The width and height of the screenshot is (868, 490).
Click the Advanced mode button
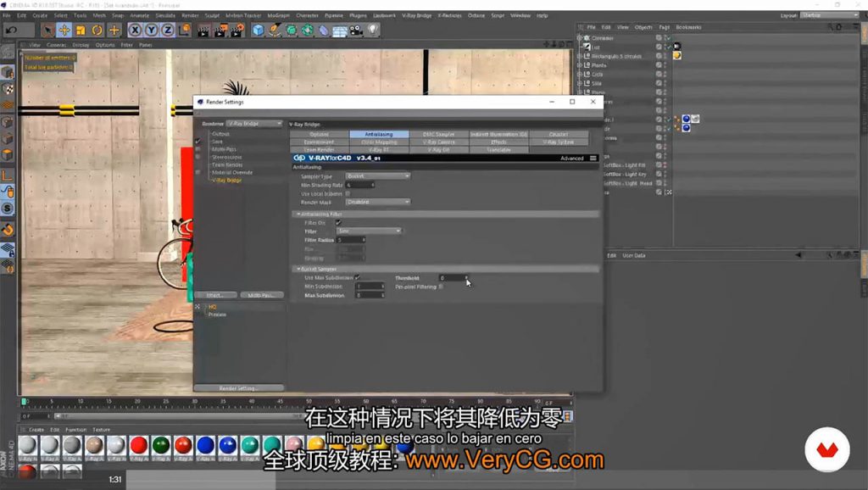pyautogui.click(x=571, y=159)
